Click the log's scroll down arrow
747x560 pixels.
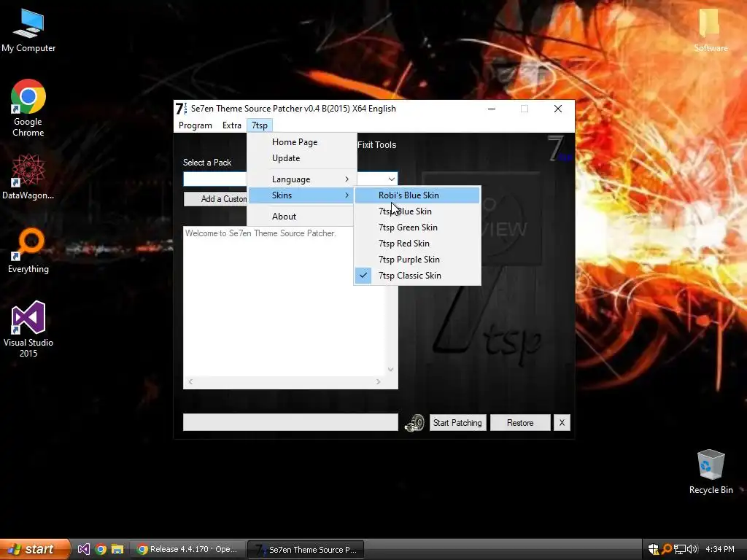[x=391, y=370]
